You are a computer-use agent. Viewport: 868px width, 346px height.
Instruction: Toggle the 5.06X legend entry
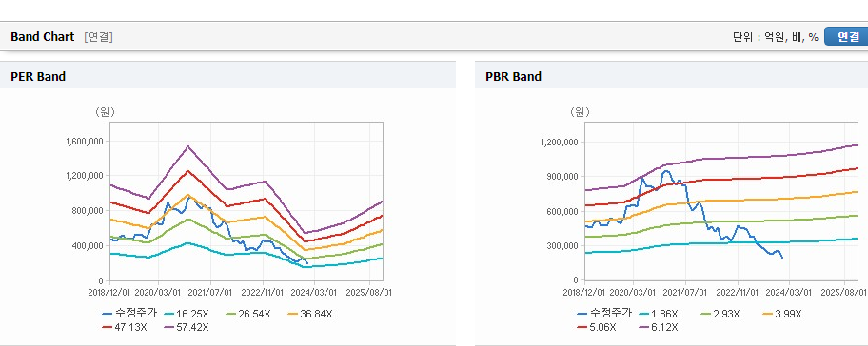[x=596, y=327]
